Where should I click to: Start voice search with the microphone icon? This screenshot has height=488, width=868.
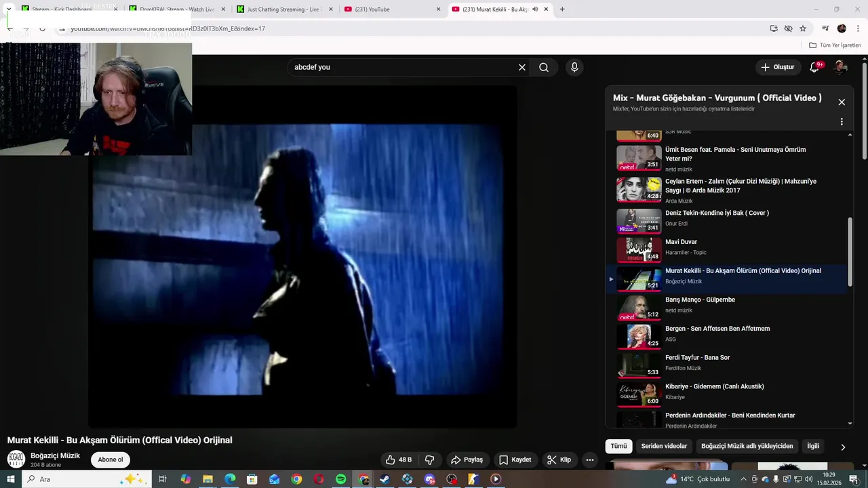coord(574,67)
